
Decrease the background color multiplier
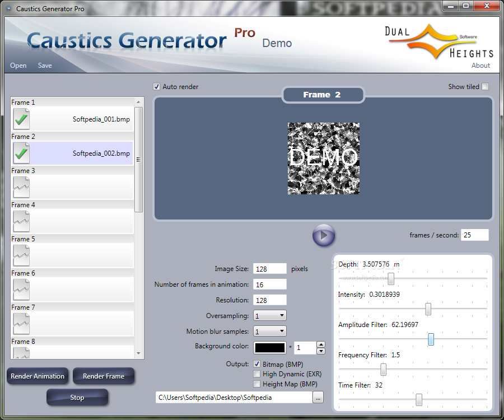tap(321, 351)
